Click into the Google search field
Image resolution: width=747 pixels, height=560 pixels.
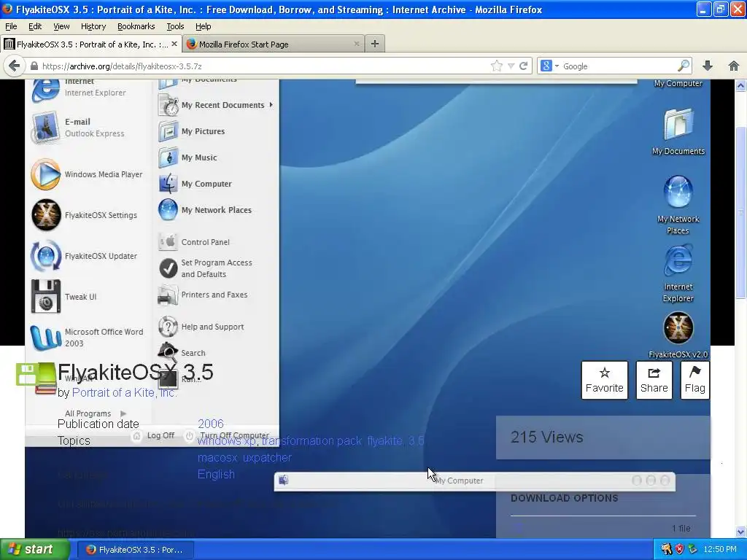tap(619, 66)
